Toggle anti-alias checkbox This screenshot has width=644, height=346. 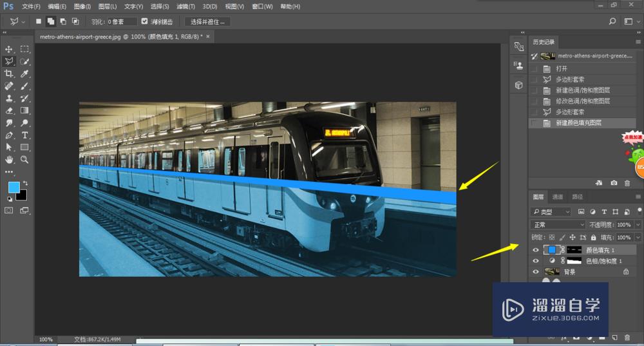tap(144, 21)
